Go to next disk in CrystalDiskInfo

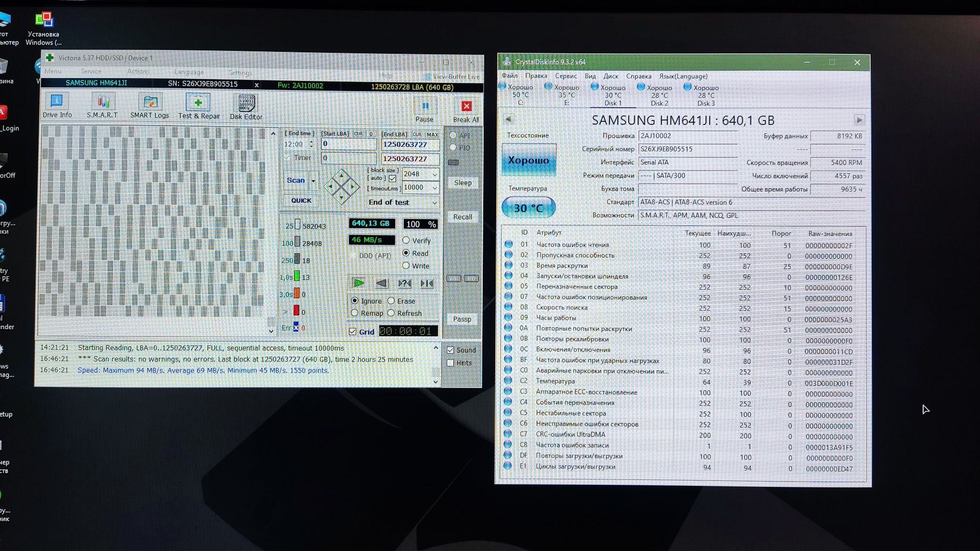tap(859, 120)
